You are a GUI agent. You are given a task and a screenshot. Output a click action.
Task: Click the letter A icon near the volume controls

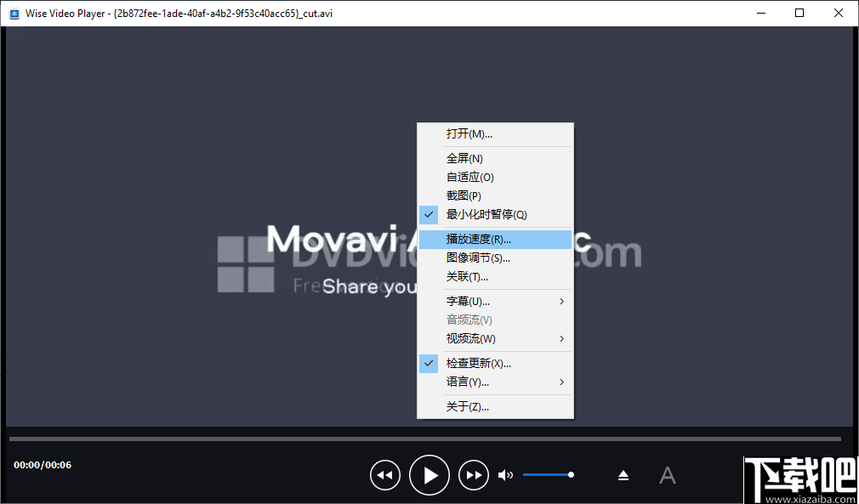click(668, 475)
